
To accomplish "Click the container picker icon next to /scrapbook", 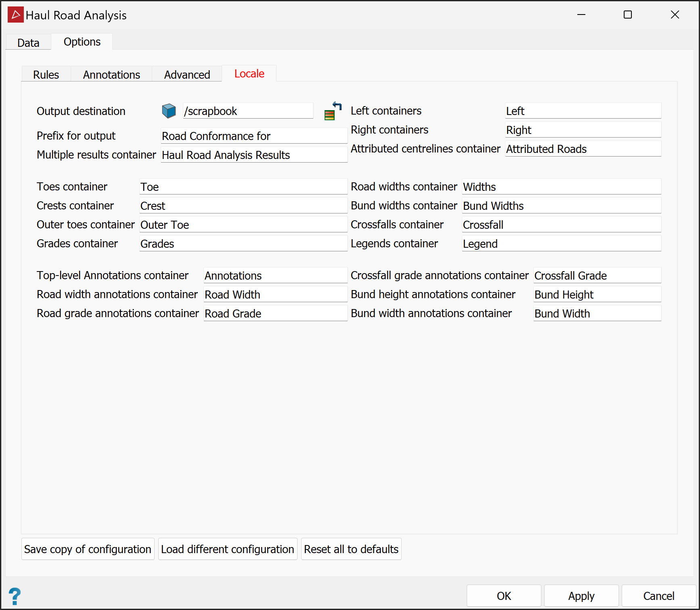I will tap(333, 111).
